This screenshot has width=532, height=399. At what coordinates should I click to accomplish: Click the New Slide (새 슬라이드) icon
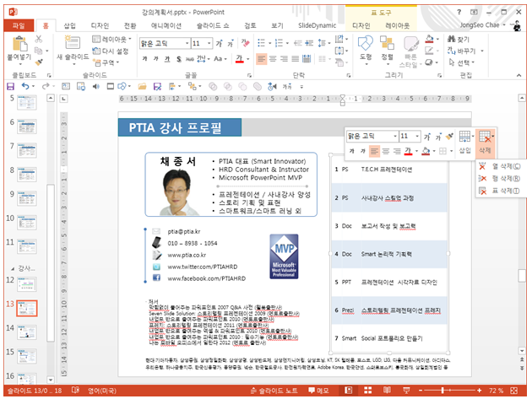coord(73,43)
